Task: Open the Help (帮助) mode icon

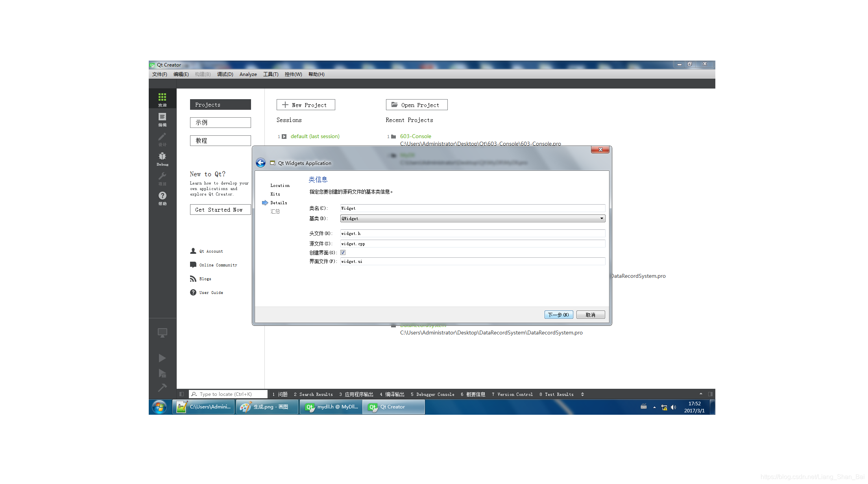Action: pos(162,198)
